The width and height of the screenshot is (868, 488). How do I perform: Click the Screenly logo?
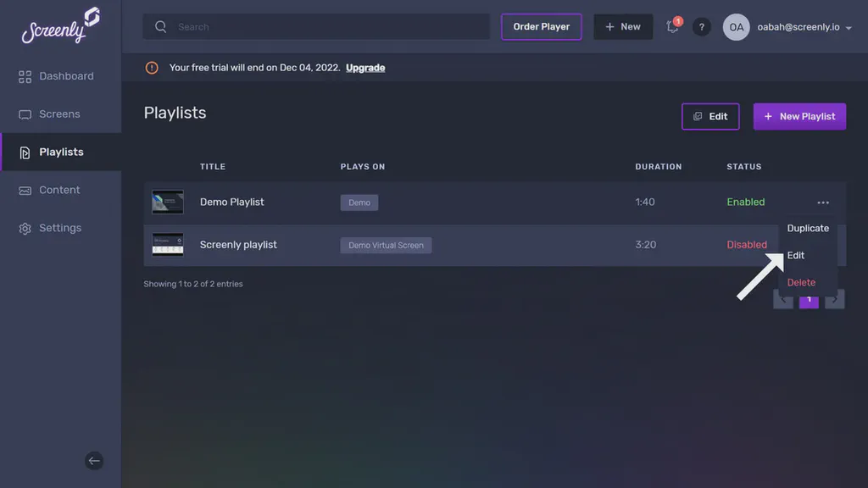[59, 26]
